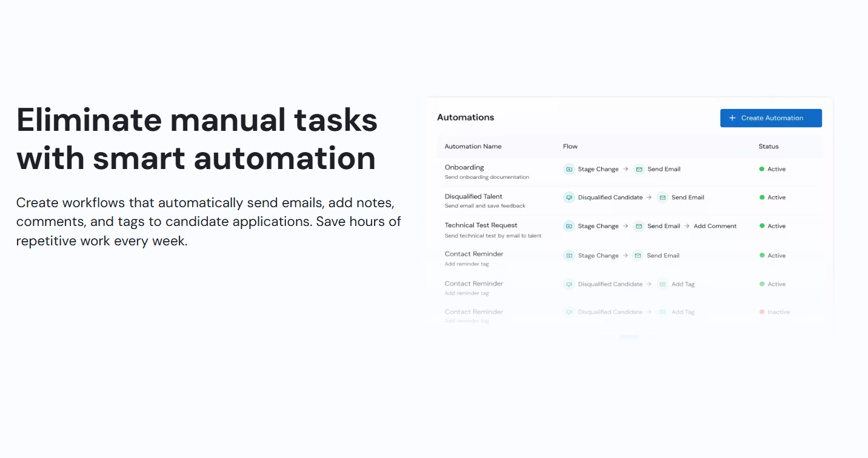Viewport: 868px width, 458px height.
Task: Click the Send Email envelope icon for Onboarding
Action: (x=638, y=169)
